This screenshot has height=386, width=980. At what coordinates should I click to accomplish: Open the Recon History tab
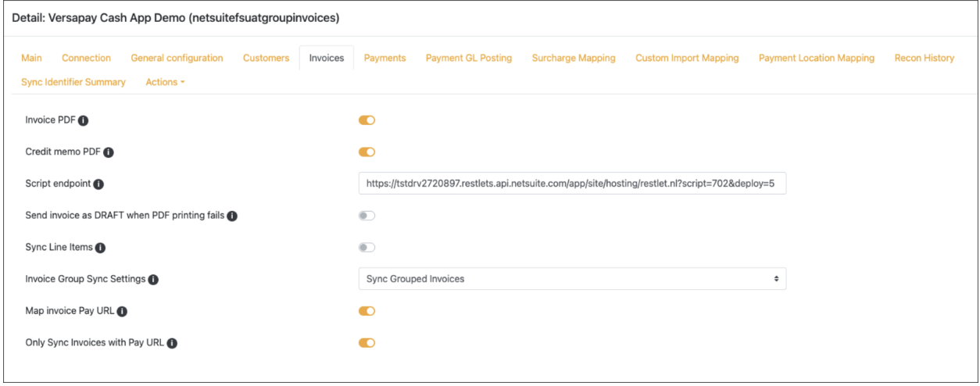(x=925, y=58)
